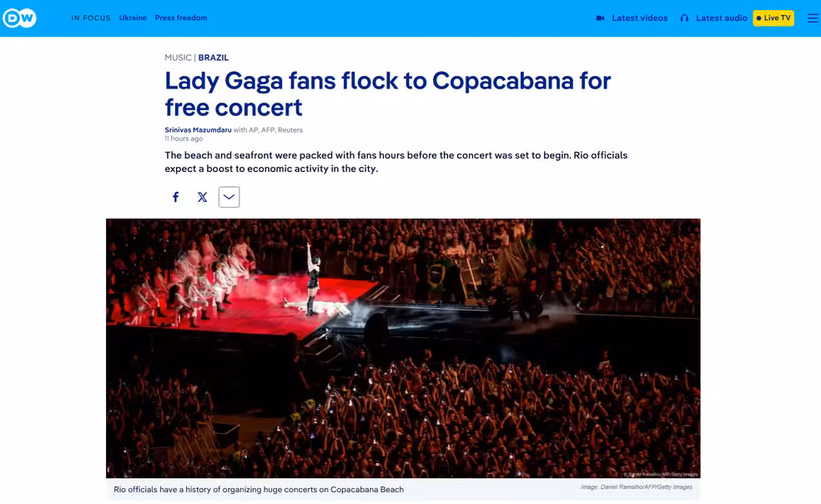Viewport: 821px width, 504px height.
Task: Open the DW logo homepage
Action: [x=19, y=18]
